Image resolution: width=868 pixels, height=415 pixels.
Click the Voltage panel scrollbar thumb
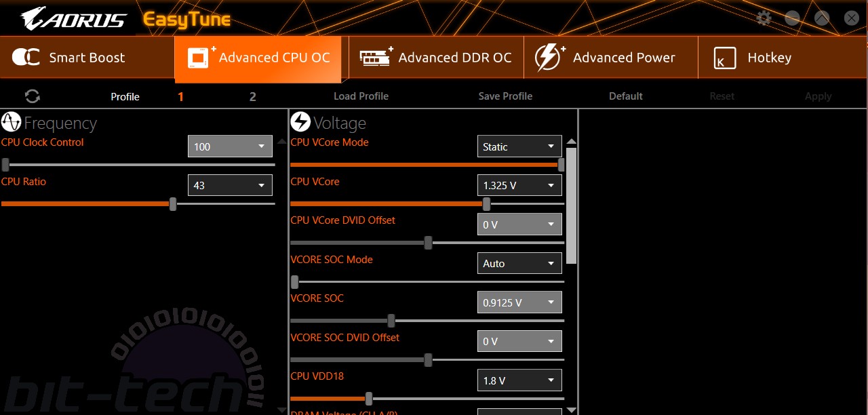(x=572, y=205)
